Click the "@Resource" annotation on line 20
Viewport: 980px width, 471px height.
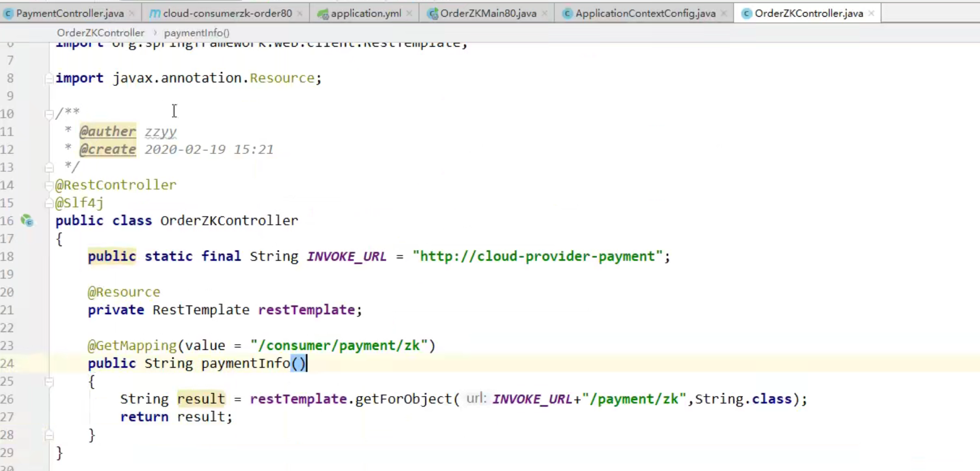click(x=124, y=292)
